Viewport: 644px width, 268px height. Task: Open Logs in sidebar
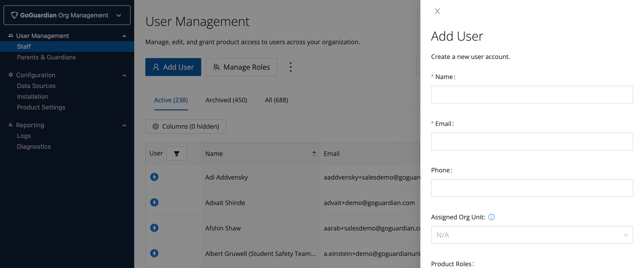coord(24,136)
